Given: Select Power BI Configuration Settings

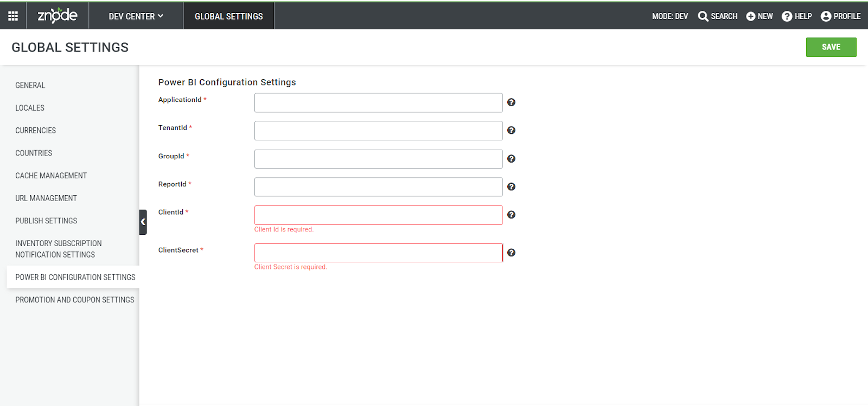Looking at the screenshot, I should point(73,277).
